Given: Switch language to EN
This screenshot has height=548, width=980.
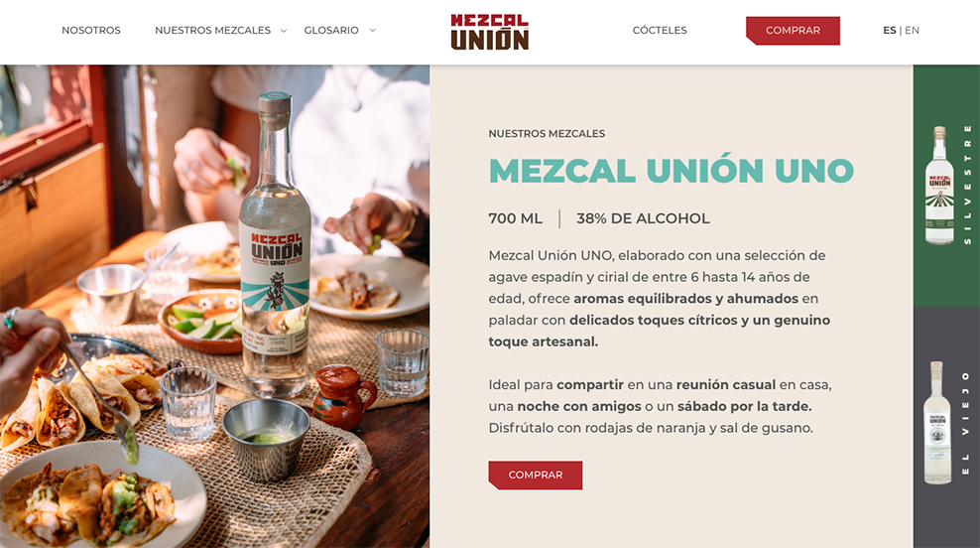Looking at the screenshot, I should tap(912, 30).
